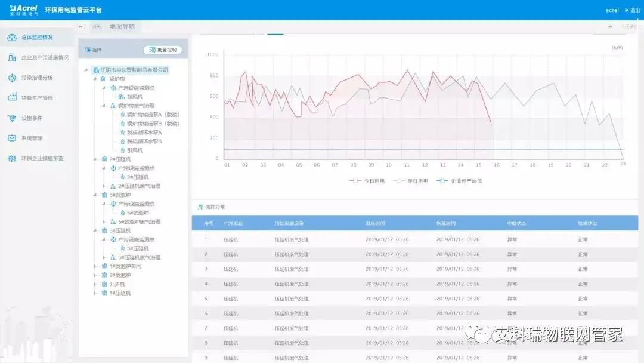Click the Acrel logo in the header

point(24,10)
